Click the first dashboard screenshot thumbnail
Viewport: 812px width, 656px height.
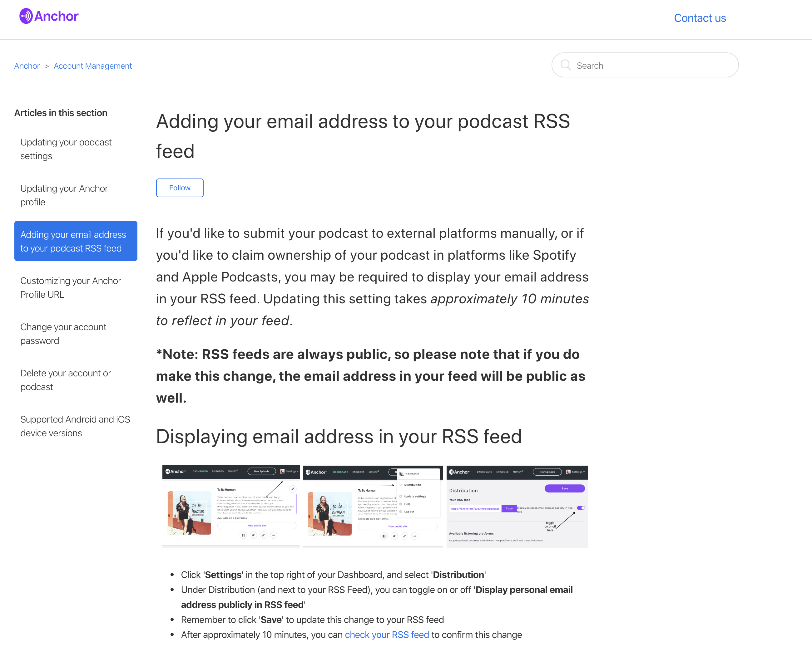coord(231,506)
